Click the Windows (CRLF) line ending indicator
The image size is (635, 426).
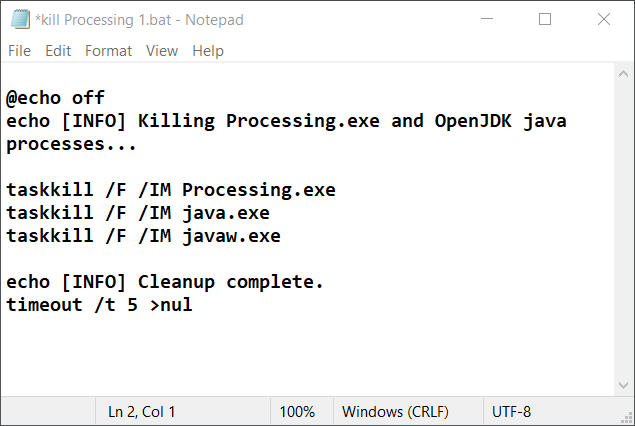(395, 411)
